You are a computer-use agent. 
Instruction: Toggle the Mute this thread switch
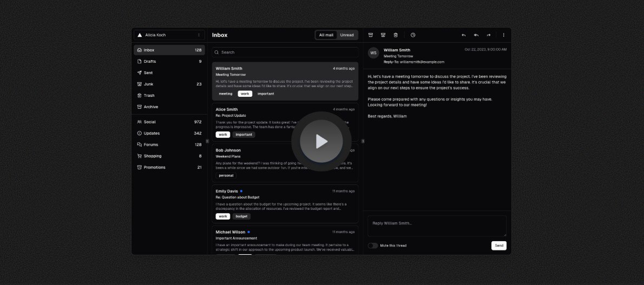click(373, 246)
